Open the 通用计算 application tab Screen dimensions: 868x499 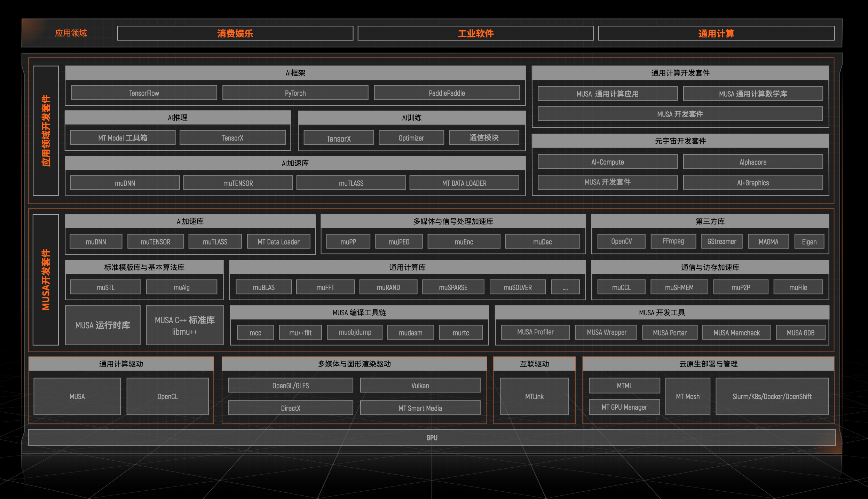[x=716, y=33]
